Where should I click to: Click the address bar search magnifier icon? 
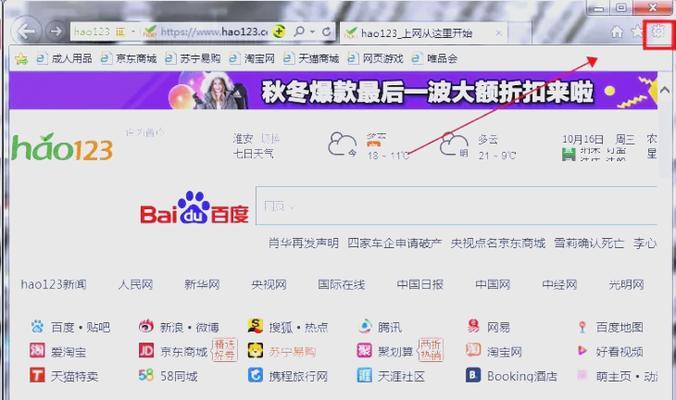point(299,31)
